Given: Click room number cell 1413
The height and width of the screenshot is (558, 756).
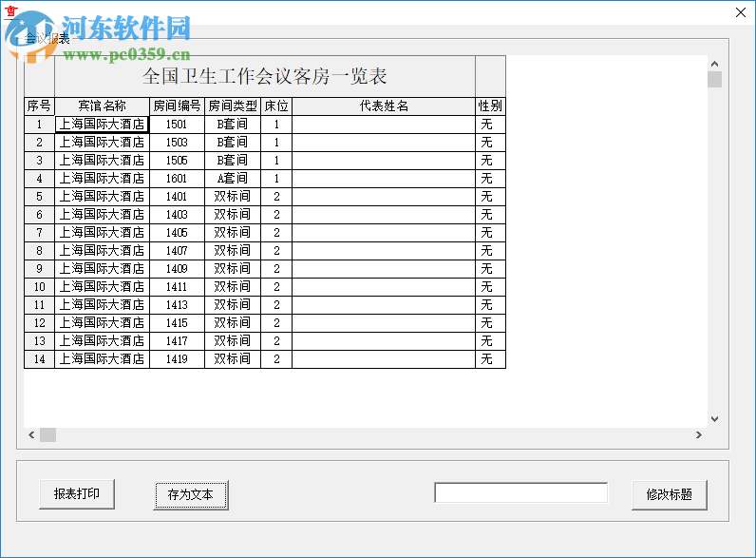Looking at the screenshot, I should point(177,305).
